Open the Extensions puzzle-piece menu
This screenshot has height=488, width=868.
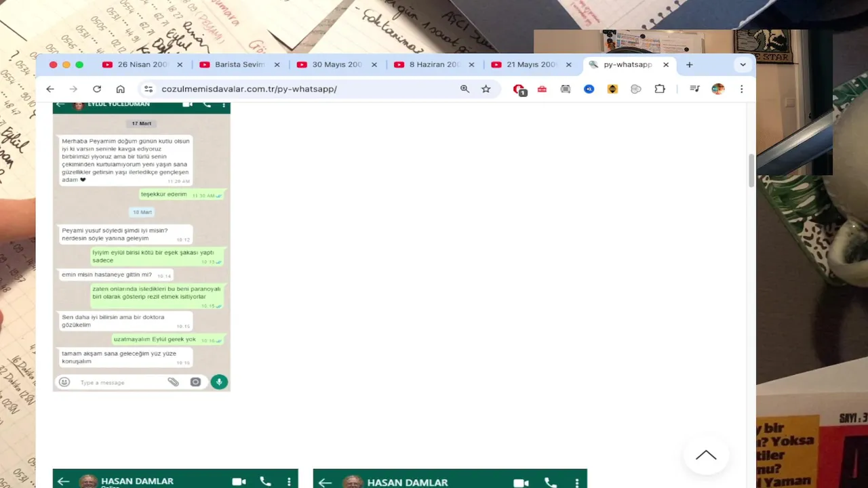pyautogui.click(x=659, y=89)
